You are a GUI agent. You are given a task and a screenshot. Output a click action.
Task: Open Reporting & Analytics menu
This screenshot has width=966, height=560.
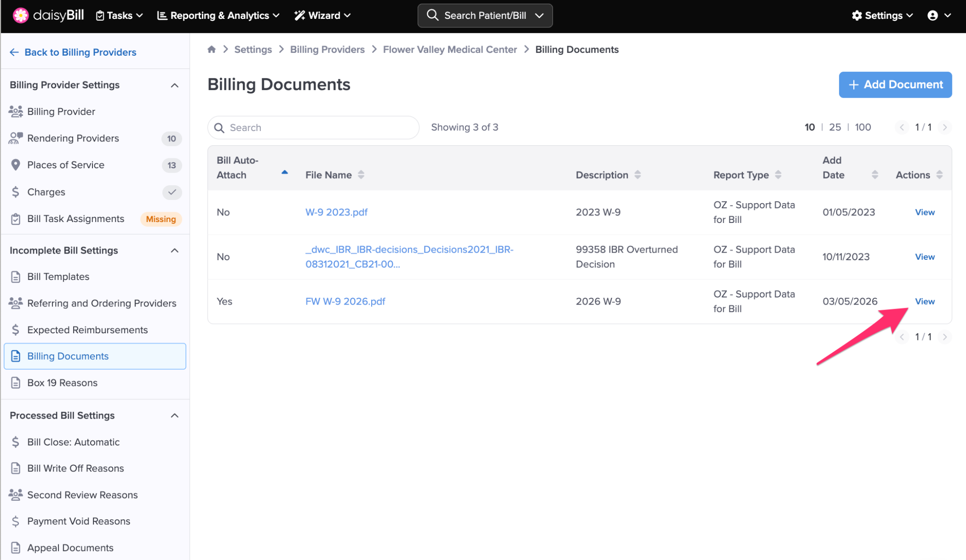click(x=218, y=16)
